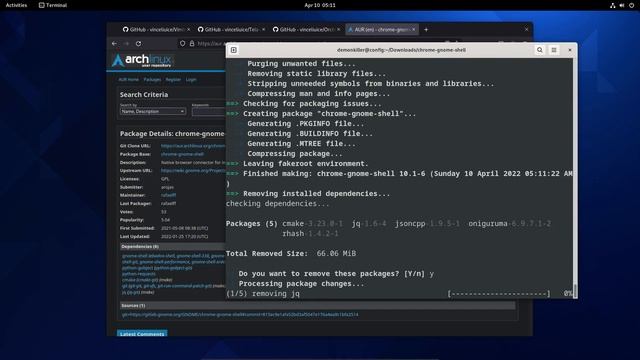Open the AUR Home link

(129, 80)
